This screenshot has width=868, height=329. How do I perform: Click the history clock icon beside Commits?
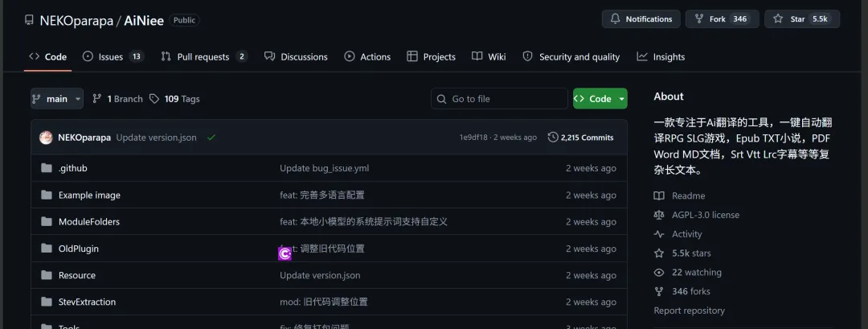pos(552,138)
